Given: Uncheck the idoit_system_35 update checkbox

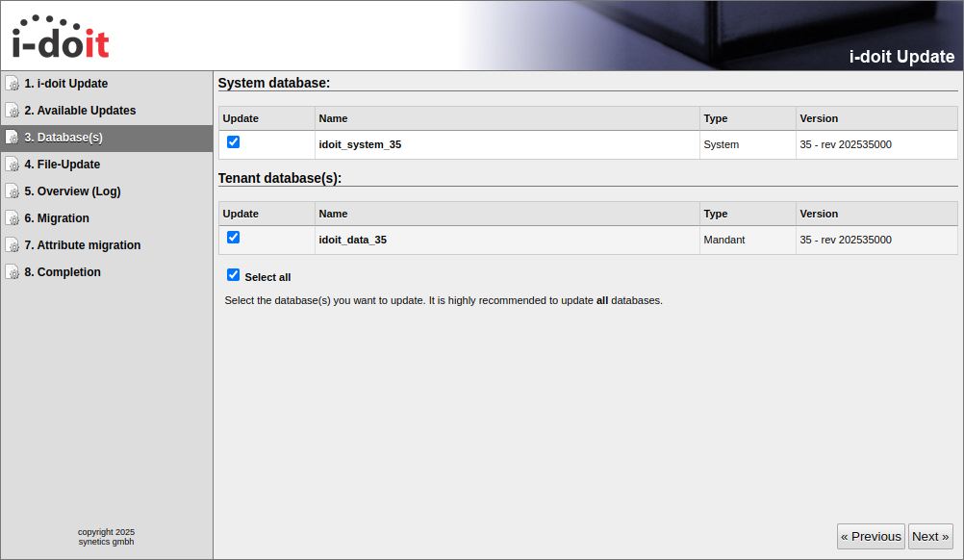Looking at the screenshot, I should pyautogui.click(x=233, y=142).
